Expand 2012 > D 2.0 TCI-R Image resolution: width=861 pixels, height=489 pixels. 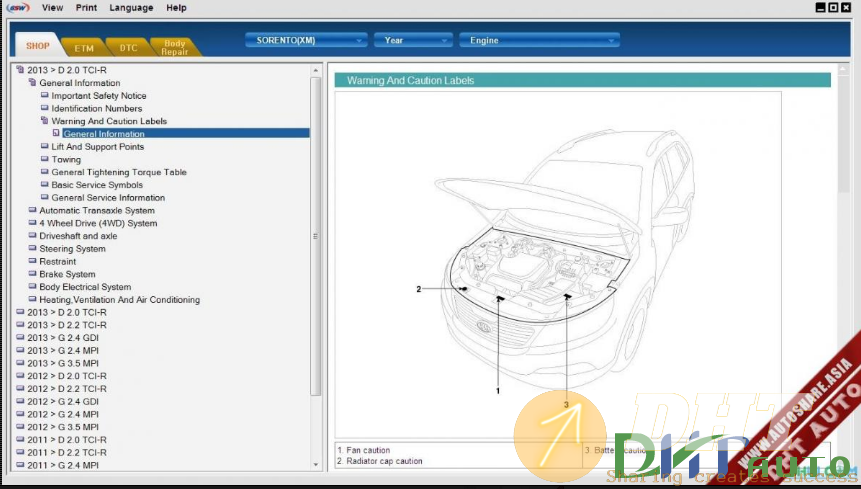pos(67,376)
